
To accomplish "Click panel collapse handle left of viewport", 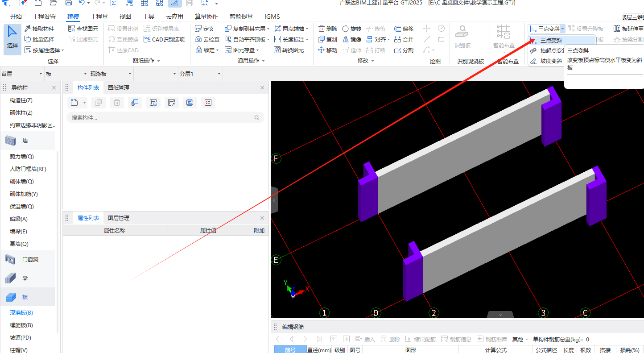I will click(274, 200).
